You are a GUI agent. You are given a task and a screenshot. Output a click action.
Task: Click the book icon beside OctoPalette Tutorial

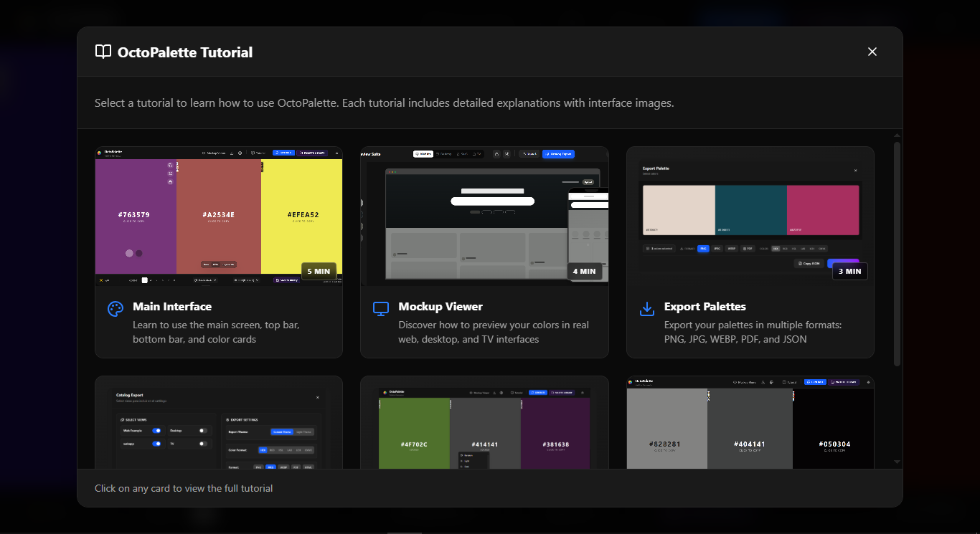tap(103, 52)
